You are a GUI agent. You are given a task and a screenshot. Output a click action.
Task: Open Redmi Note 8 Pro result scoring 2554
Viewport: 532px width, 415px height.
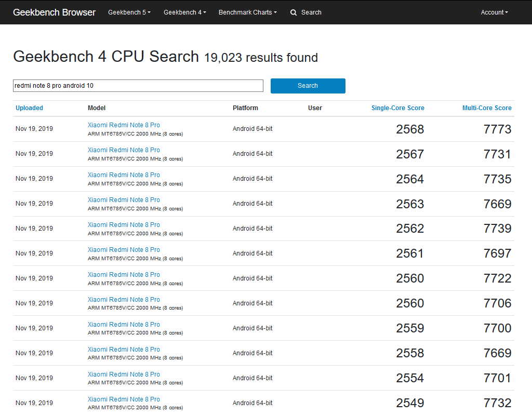124,374
